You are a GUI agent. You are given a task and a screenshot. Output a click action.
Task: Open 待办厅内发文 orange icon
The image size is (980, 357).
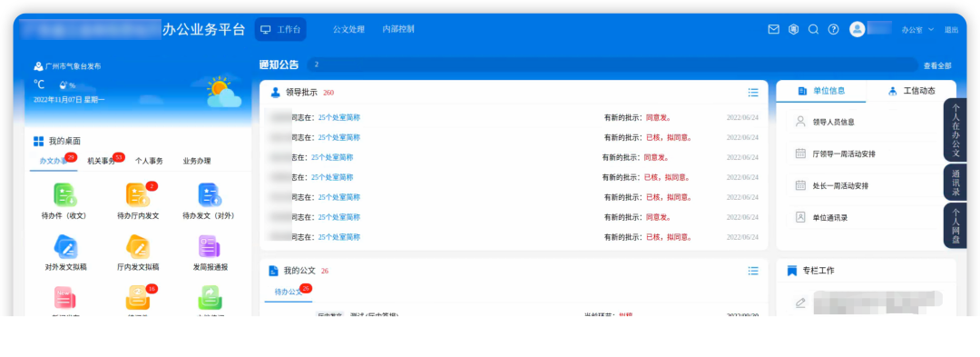pos(138,194)
